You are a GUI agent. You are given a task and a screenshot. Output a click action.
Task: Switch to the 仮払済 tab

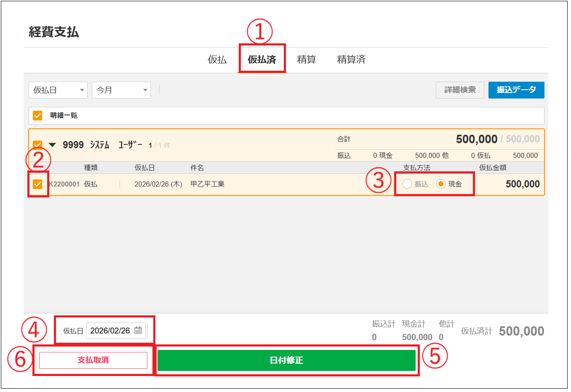[x=262, y=60]
